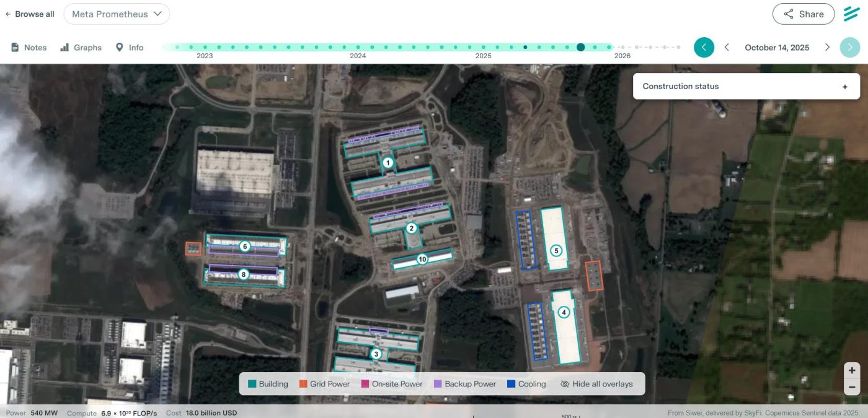Select building marker number 1
The image size is (868, 418).
(388, 163)
